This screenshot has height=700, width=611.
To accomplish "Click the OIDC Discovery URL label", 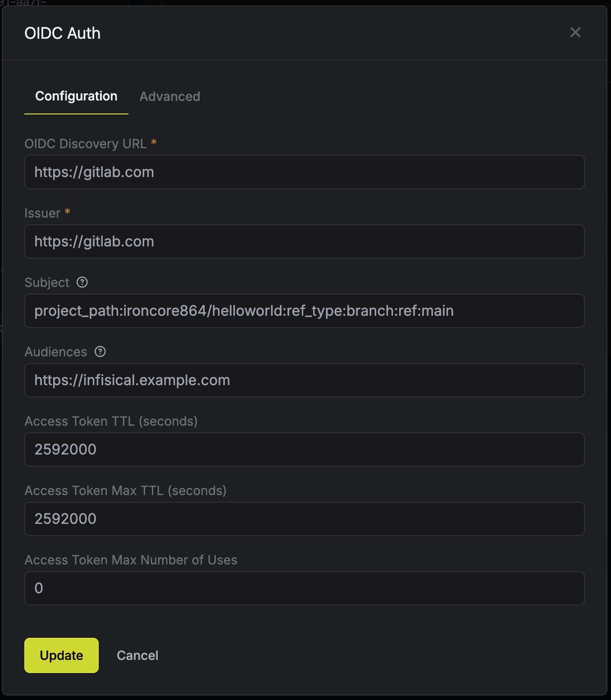I will 86,143.
